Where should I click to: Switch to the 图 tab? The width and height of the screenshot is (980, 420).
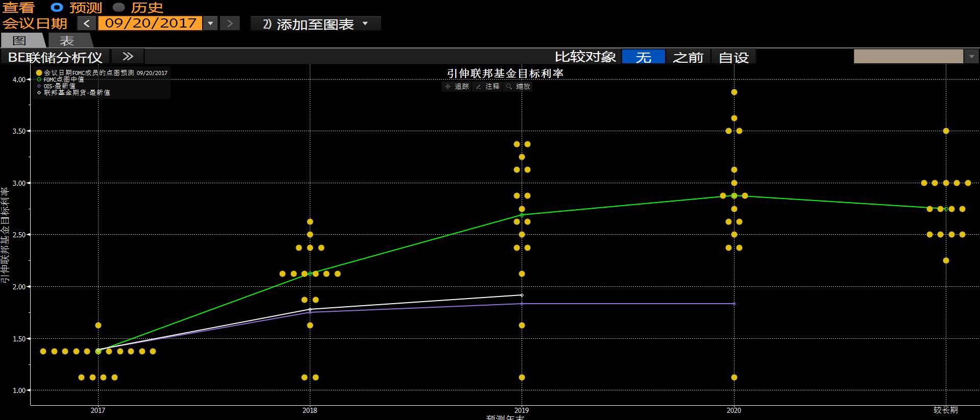pos(20,41)
